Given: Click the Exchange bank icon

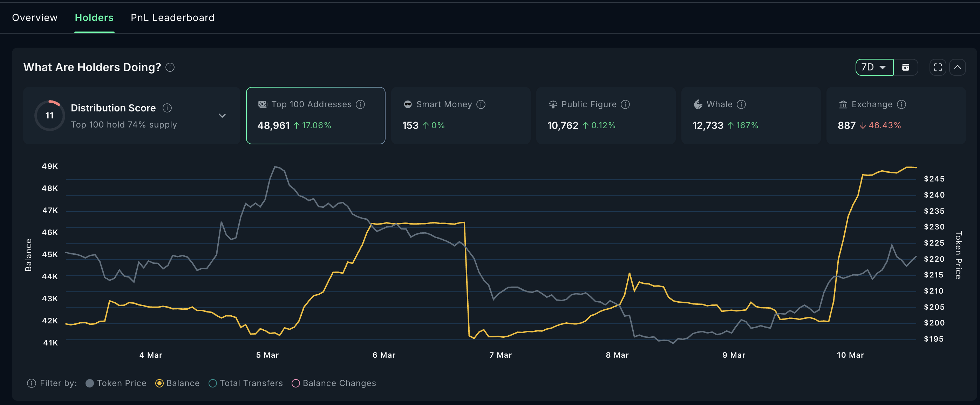Looking at the screenshot, I should pos(843,104).
